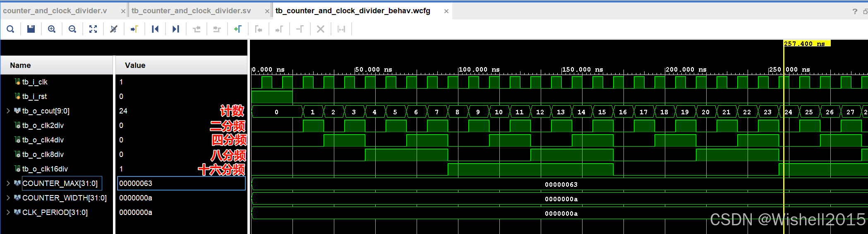The image size is (868, 234).
Task: Click the 0000000a value of CLK_PERIOD
Action: [136, 212]
